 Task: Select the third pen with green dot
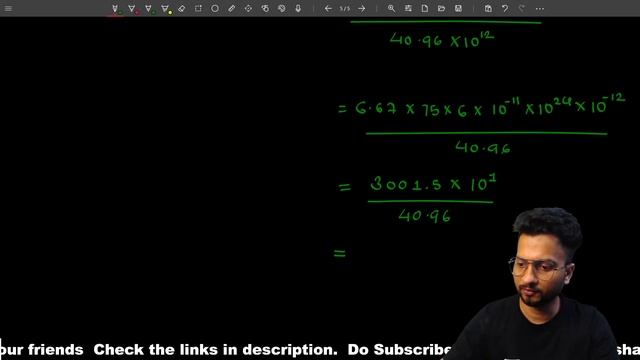(149, 9)
